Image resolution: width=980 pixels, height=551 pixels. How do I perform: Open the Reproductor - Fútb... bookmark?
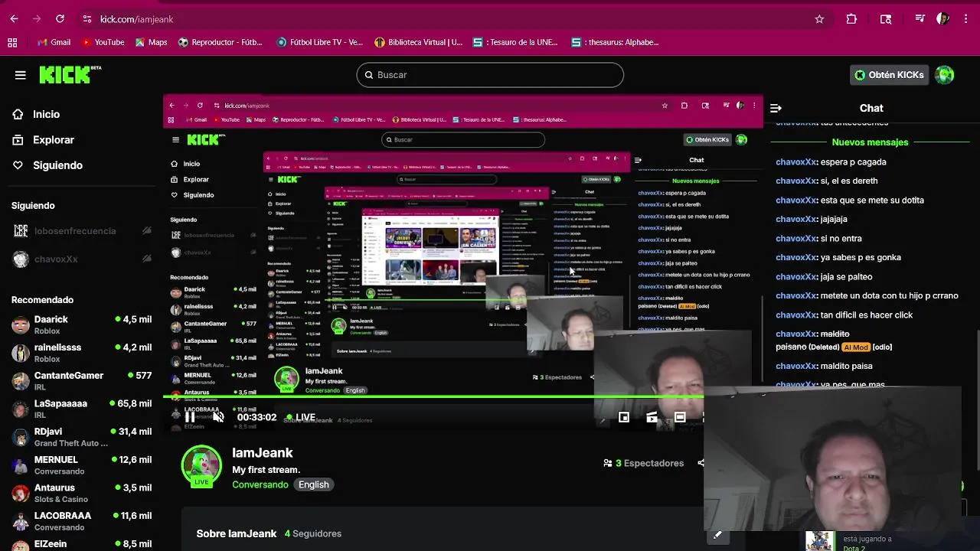(220, 42)
